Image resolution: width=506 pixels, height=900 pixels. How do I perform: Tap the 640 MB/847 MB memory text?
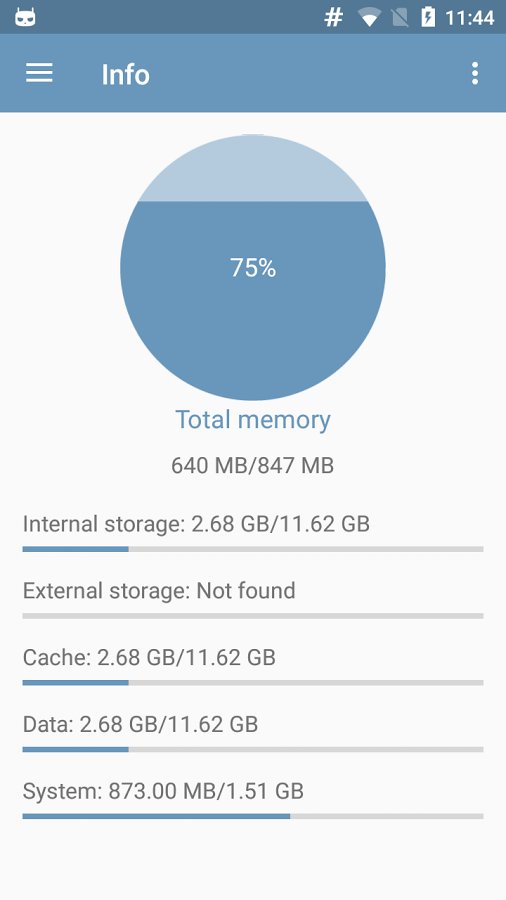tap(252, 465)
